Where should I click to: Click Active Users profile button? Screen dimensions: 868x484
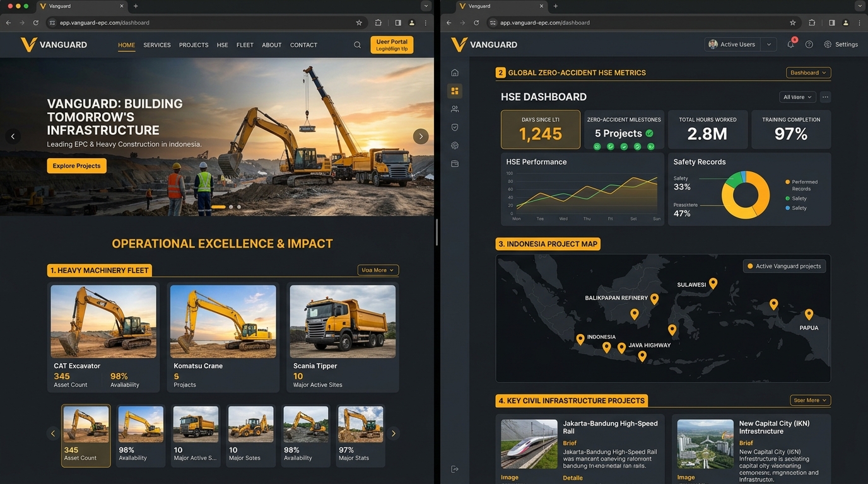click(x=732, y=45)
